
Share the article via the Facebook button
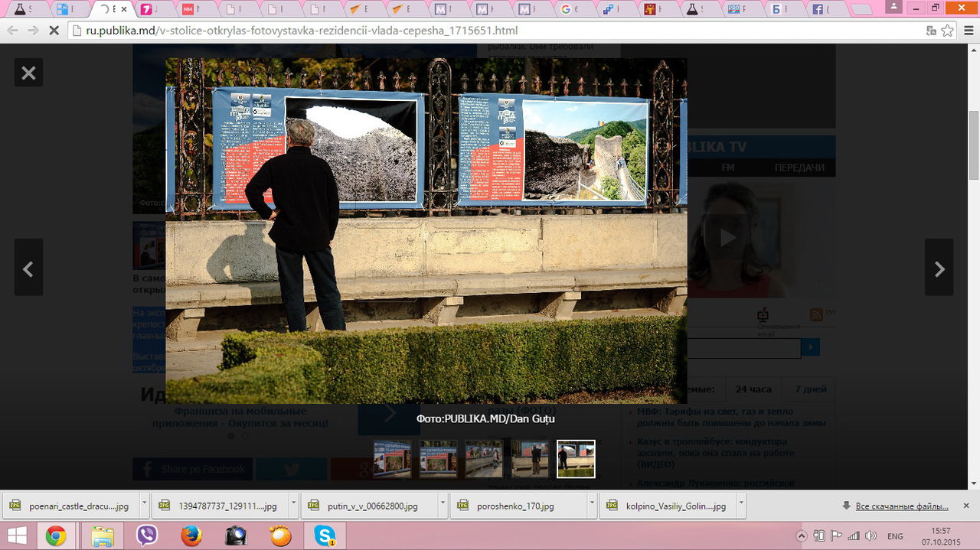click(192, 469)
